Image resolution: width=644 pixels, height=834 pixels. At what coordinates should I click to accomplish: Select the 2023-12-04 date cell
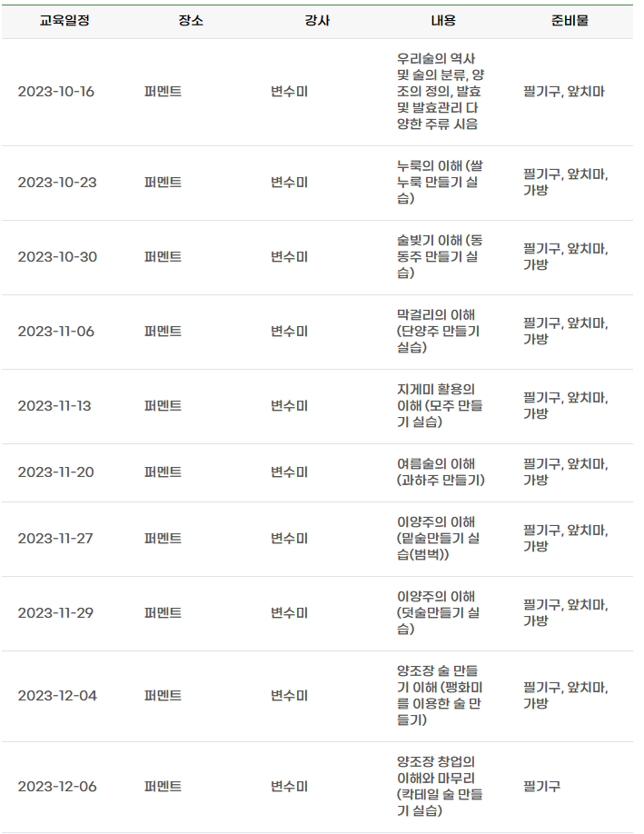click(x=57, y=696)
